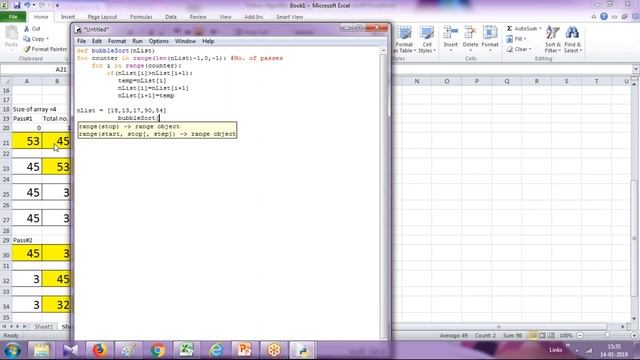Expand the Fill dropdown arrow
Screen dimensions: 640x360
(x=525, y=39)
